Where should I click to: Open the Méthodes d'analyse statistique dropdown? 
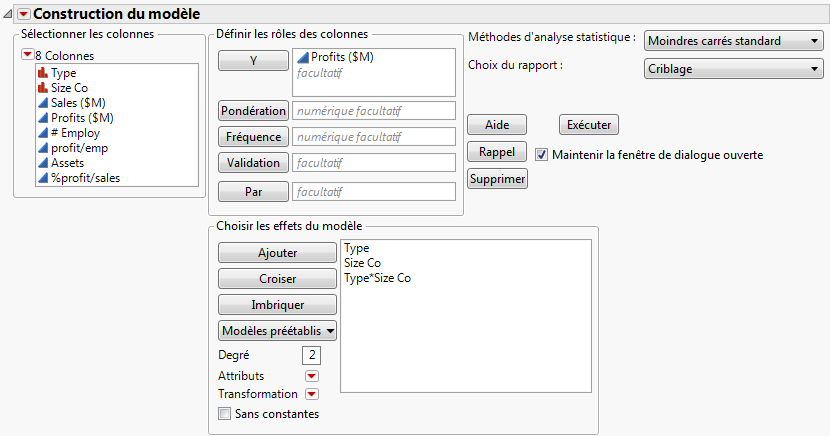click(x=733, y=41)
